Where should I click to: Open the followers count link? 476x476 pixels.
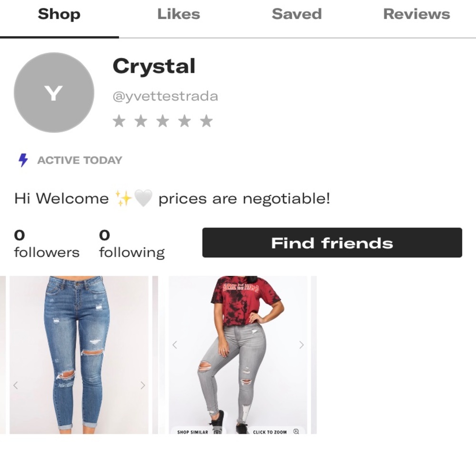(x=46, y=243)
